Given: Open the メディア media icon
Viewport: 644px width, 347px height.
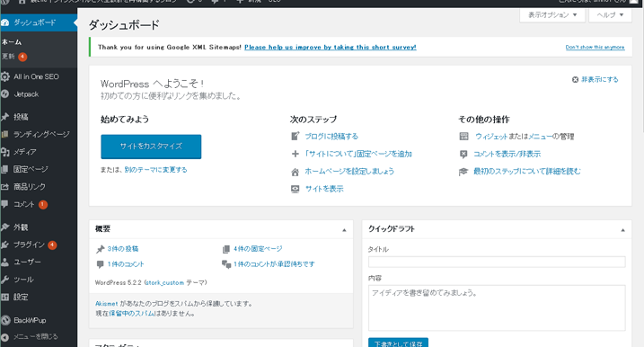Looking at the screenshot, I should pyautogui.click(x=4, y=152).
